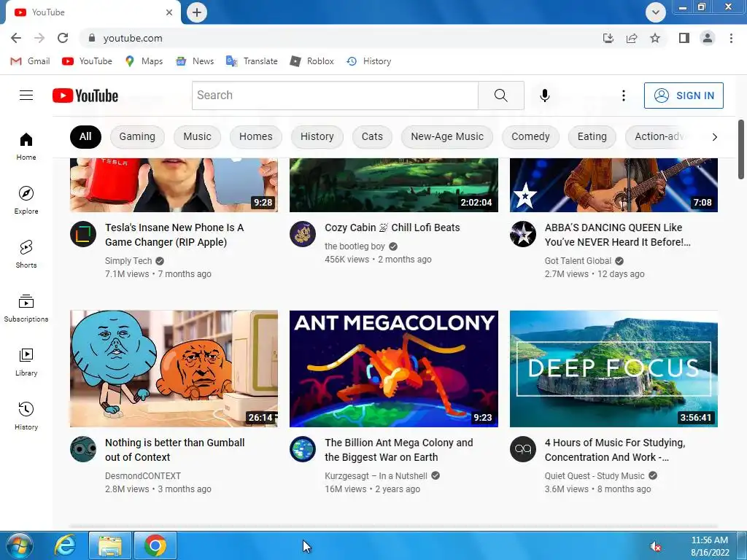Open Roblox bookmark
This screenshot has height=560, width=747.
[312, 61]
